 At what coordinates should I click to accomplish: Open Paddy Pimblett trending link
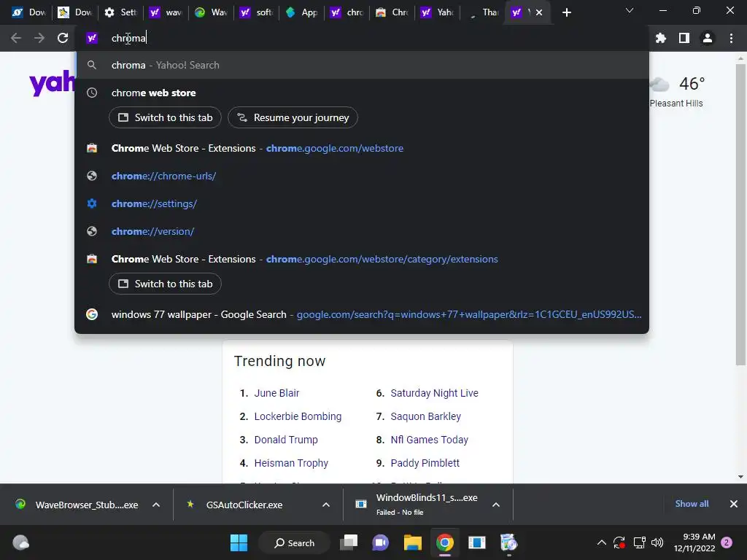[x=425, y=463]
